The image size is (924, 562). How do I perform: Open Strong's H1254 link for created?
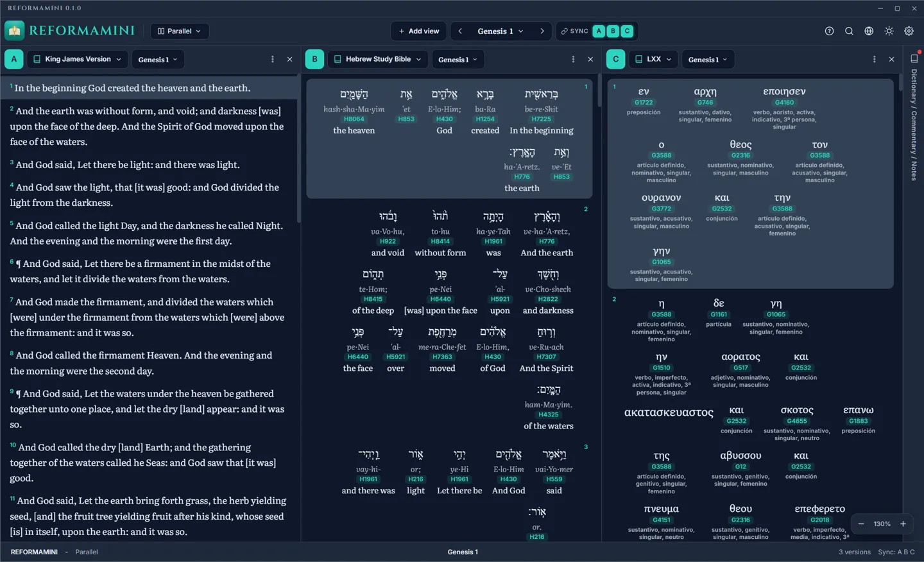[485, 119]
